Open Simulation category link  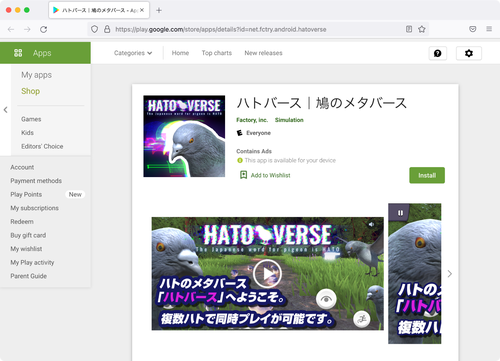point(289,120)
